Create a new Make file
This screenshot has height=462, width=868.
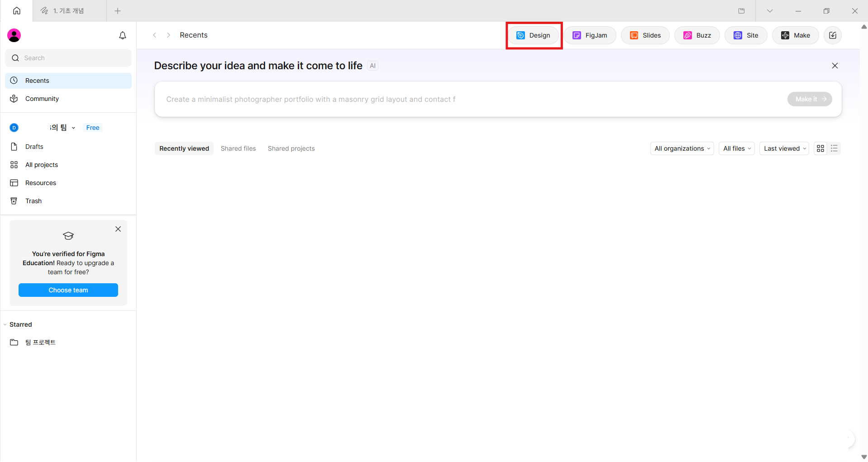click(x=796, y=35)
